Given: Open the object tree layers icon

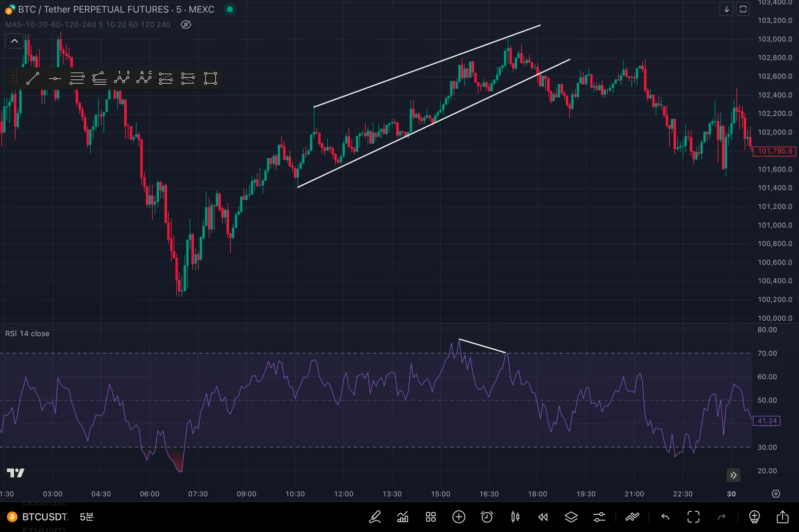Looking at the screenshot, I should pos(571,517).
